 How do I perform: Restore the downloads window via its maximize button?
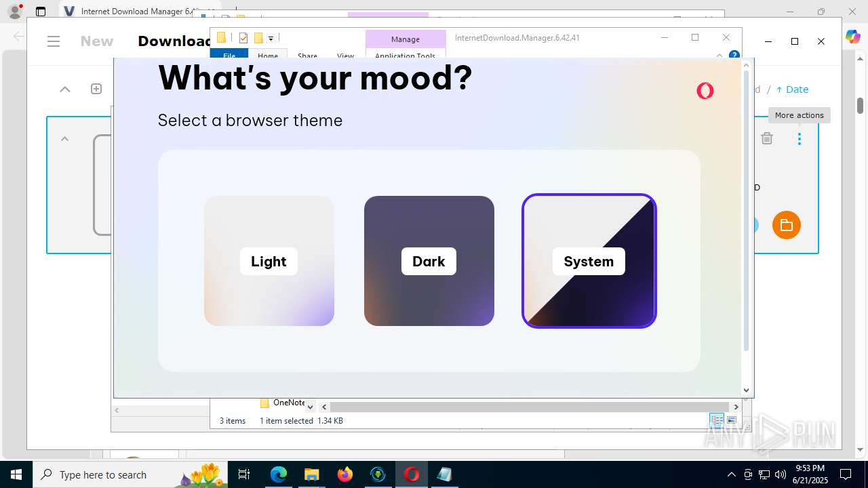click(x=795, y=41)
